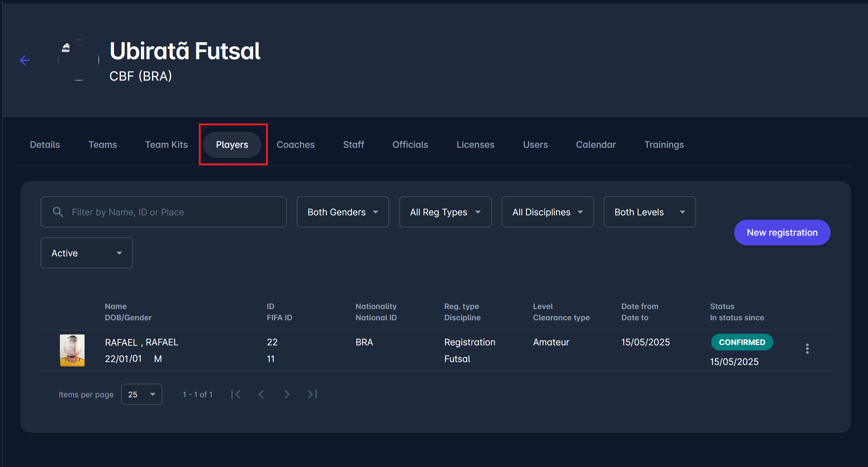Viewport: 868px width, 467px height.
Task: Click the CONFIRMED status badge
Action: [x=742, y=342]
